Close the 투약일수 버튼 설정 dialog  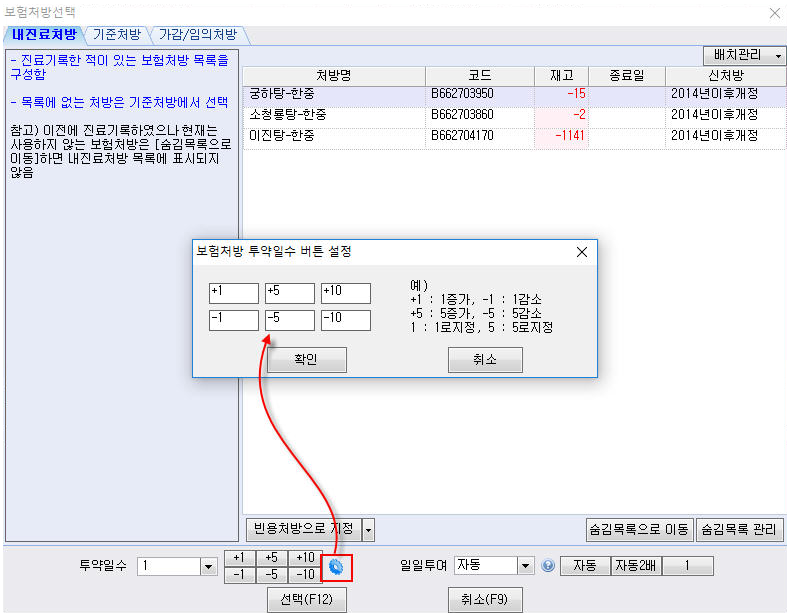point(582,252)
